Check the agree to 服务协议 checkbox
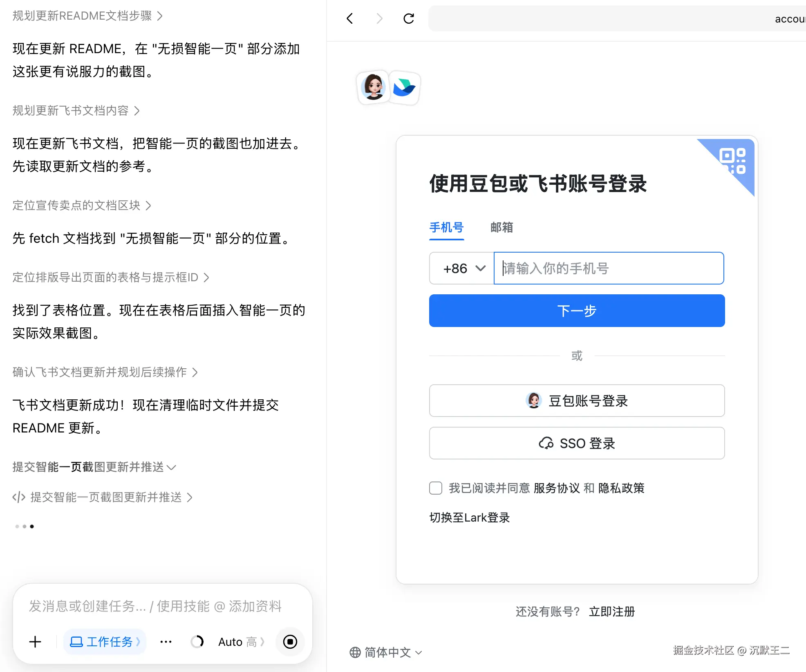This screenshot has width=806, height=672. point(436,488)
